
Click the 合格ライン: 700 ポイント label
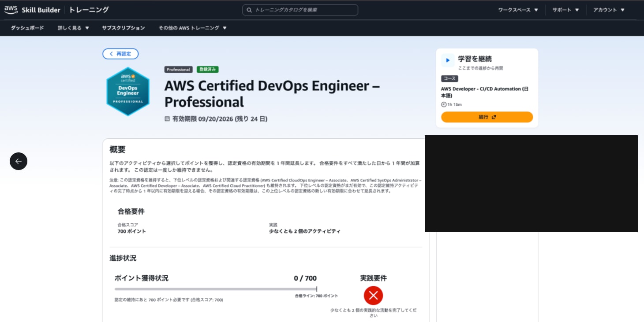pyautogui.click(x=316, y=296)
